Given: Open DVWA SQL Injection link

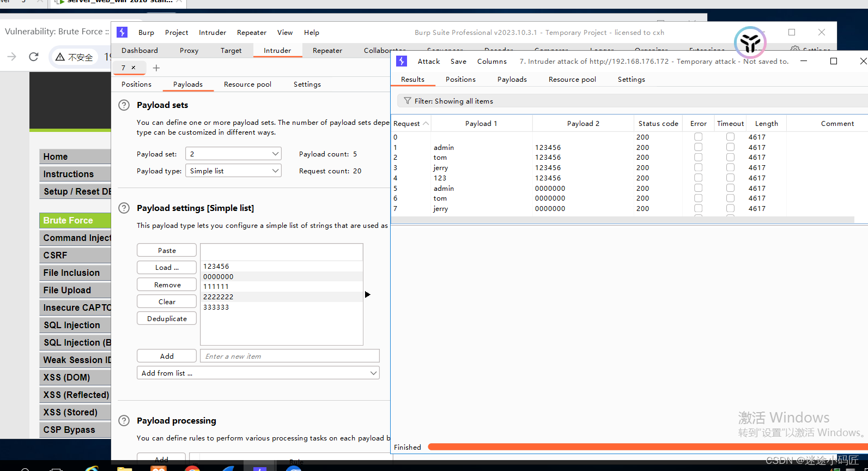Looking at the screenshot, I should [x=75, y=325].
